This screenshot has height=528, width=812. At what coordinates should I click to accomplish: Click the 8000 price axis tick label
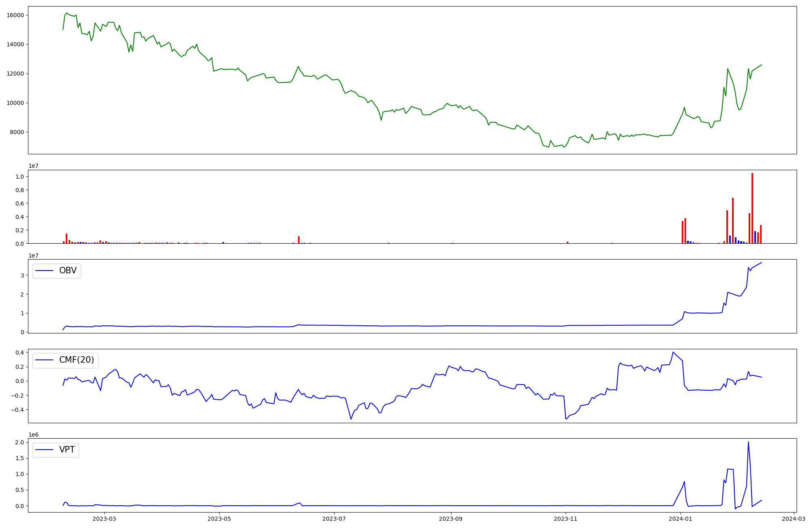pyautogui.click(x=17, y=132)
